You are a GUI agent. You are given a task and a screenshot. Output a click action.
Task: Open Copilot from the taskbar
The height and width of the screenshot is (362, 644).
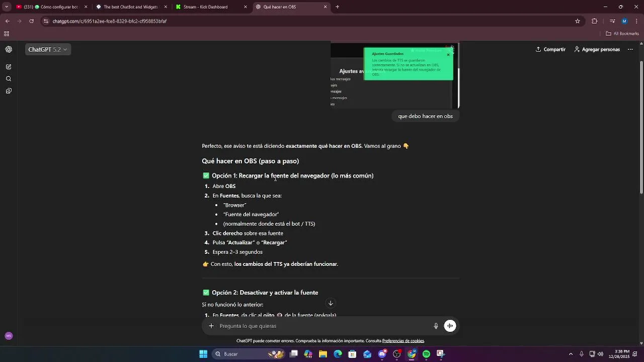click(x=308, y=354)
